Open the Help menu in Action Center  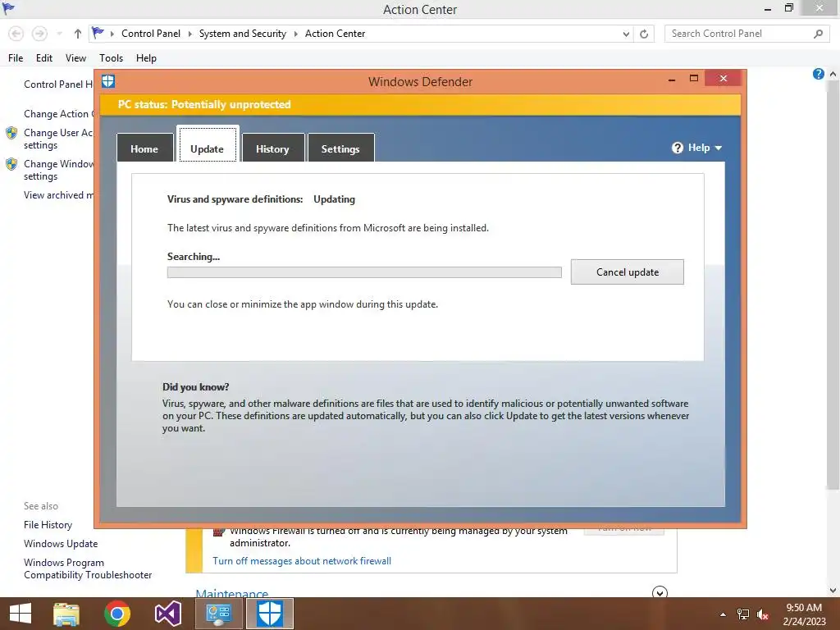(x=146, y=58)
